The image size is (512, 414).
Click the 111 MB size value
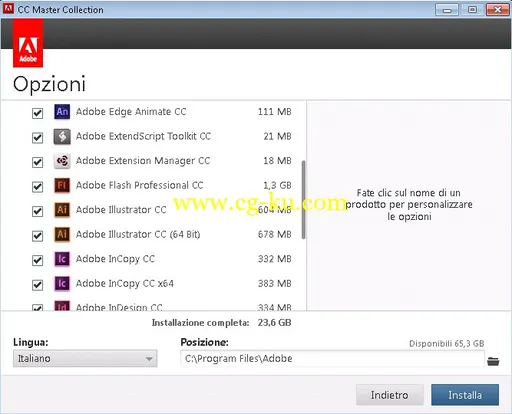coord(275,112)
